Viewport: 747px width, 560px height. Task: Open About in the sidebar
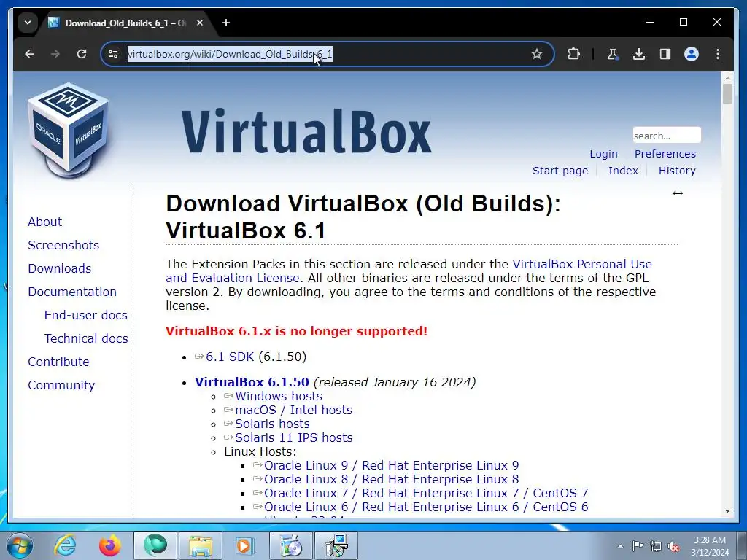pyautogui.click(x=44, y=222)
